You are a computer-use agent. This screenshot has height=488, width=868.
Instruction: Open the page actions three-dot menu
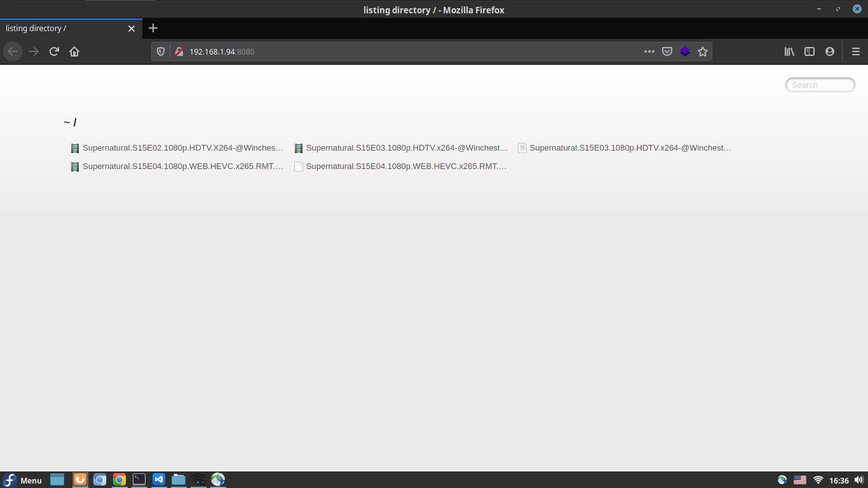tap(649, 51)
